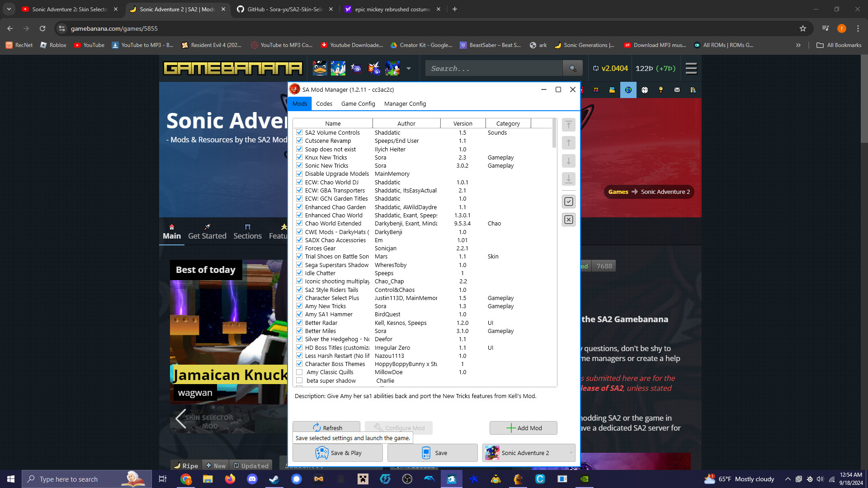The width and height of the screenshot is (868, 488).
Task: Click the select all mods icon
Action: [x=569, y=202]
